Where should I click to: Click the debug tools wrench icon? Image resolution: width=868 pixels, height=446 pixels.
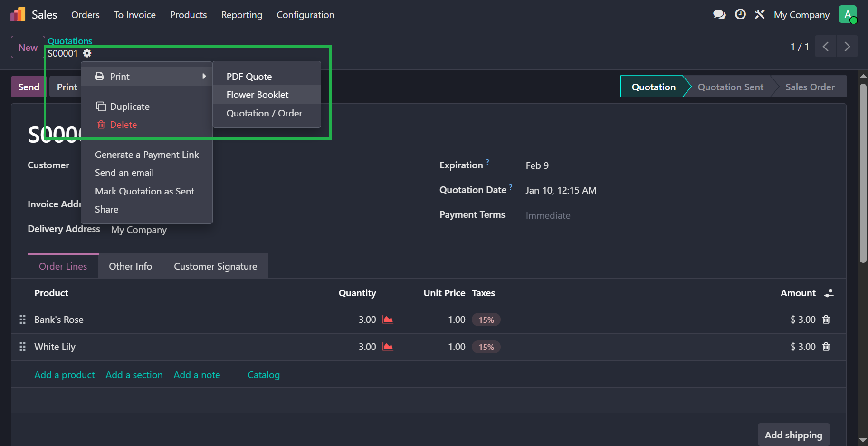tap(760, 15)
